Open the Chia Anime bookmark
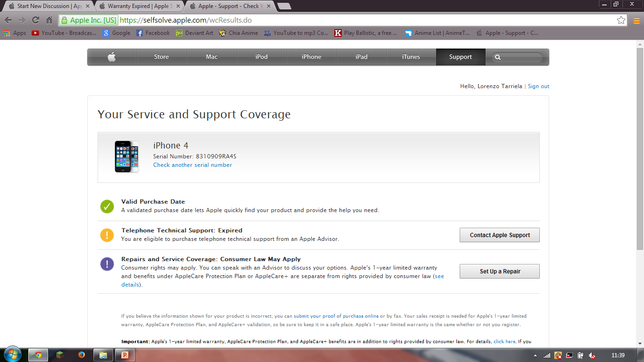Viewport: 644px width, 362px height. click(239, 33)
